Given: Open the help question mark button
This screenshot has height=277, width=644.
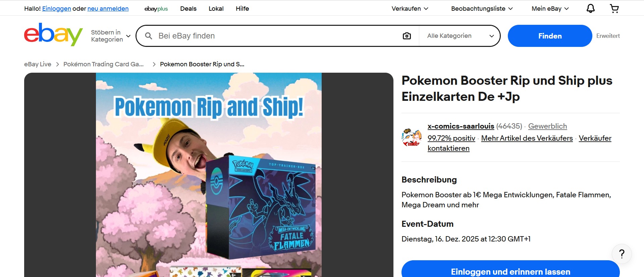Looking at the screenshot, I should click(x=622, y=254).
